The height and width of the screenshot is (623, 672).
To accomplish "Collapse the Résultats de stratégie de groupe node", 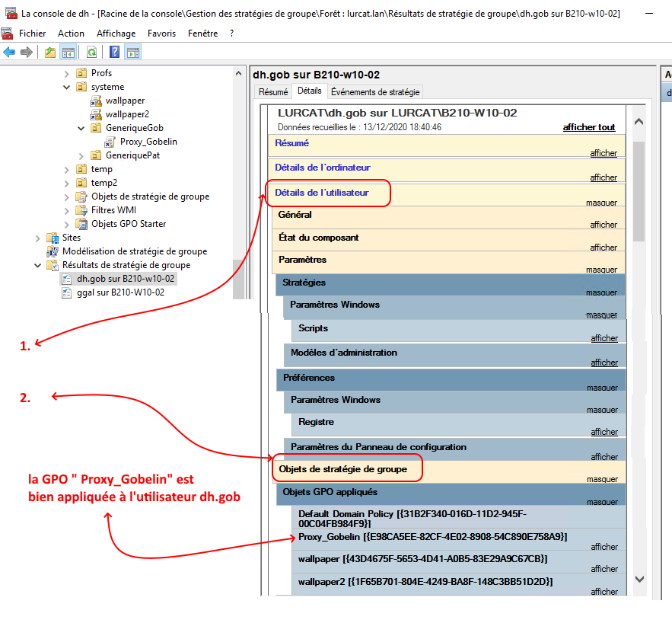I will pyautogui.click(x=38, y=265).
